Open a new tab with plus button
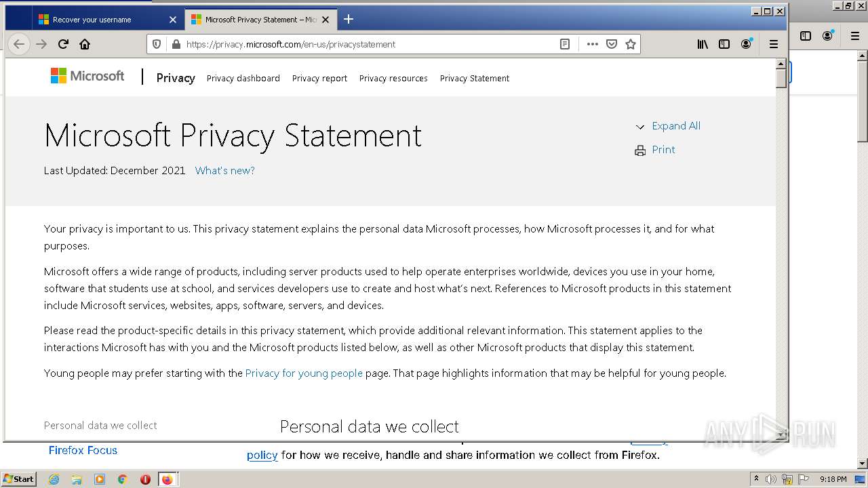Image resolution: width=868 pixels, height=488 pixels. coord(349,19)
